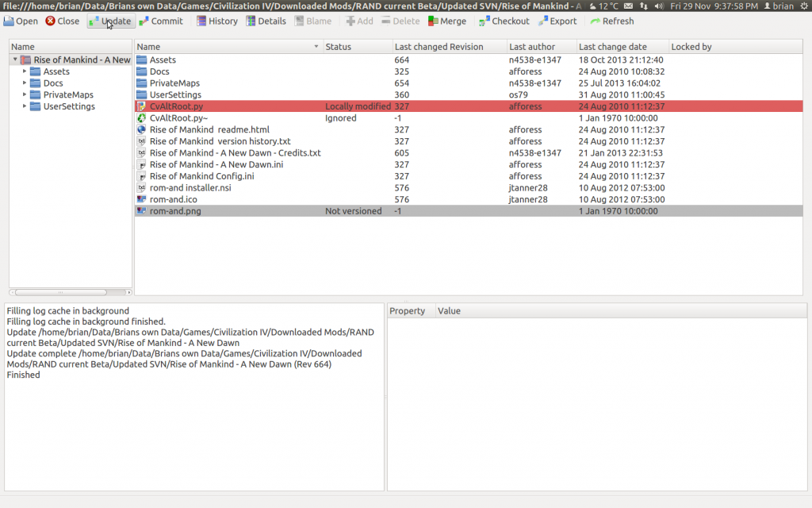Run Update on the working copy

[x=110, y=21]
